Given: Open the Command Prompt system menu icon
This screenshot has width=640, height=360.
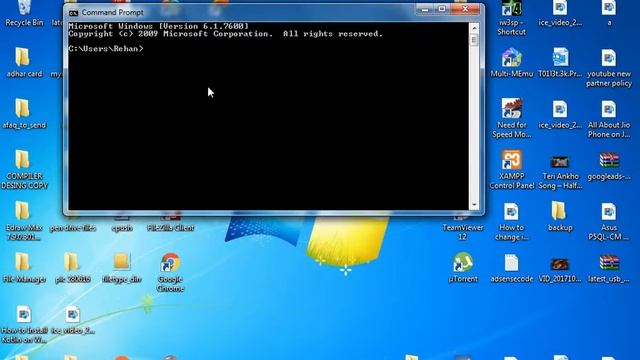Looking at the screenshot, I should pyautogui.click(x=73, y=13).
